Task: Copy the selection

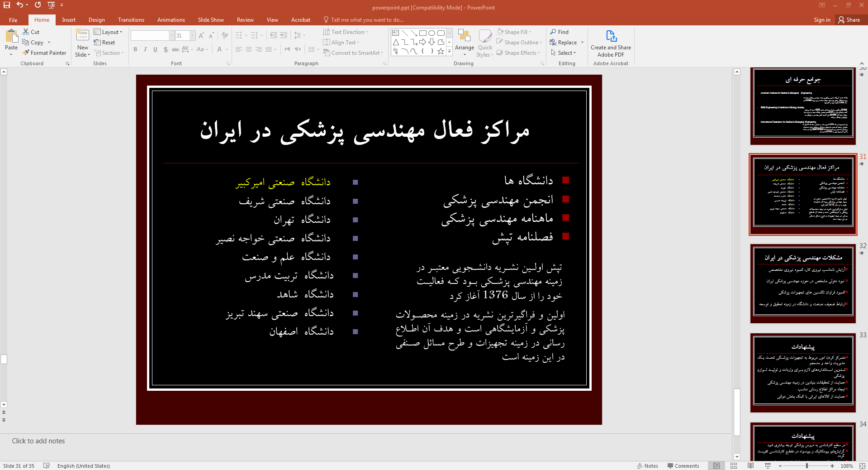Action: coord(33,43)
